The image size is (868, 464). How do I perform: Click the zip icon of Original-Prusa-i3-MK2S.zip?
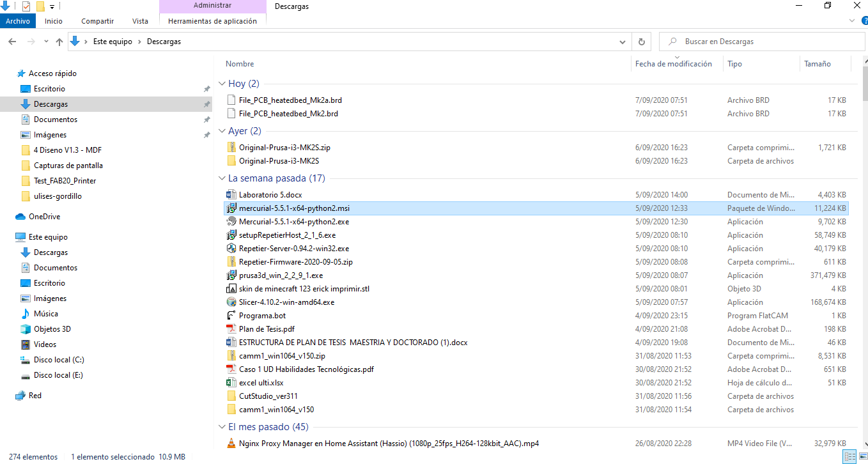(x=231, y=148)
